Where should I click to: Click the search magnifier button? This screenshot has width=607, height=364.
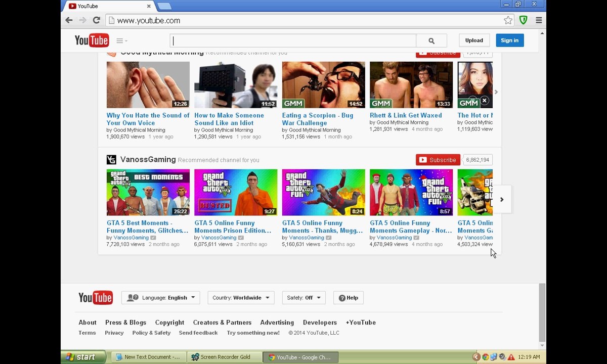tap(431, 40)
